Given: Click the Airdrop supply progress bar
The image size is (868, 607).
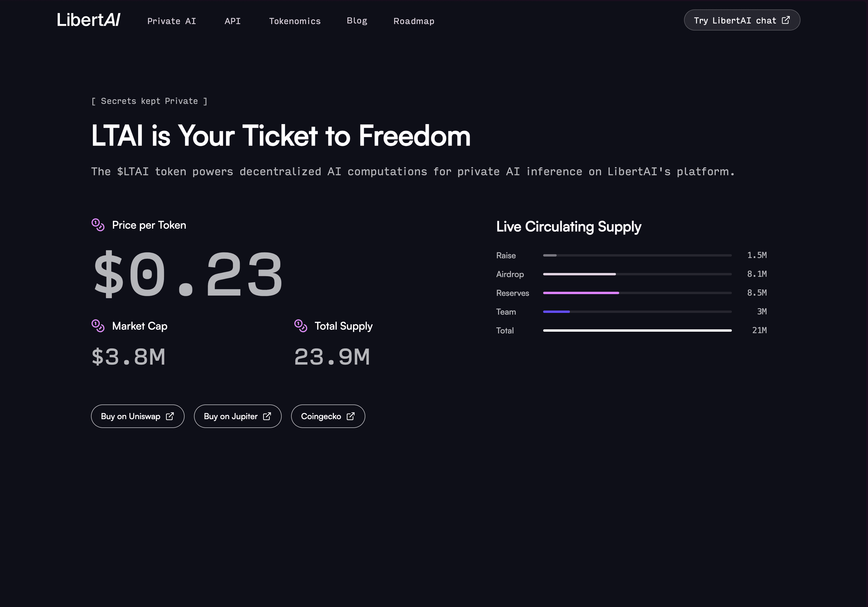Looking at the screenshot, I should point(637,274).
